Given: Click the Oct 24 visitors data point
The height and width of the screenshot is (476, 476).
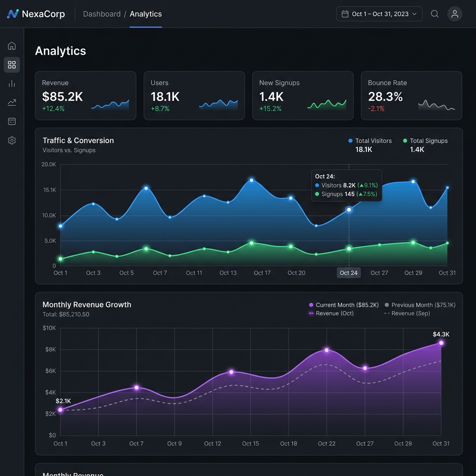Looking at the screenshot, I should 349,210.
